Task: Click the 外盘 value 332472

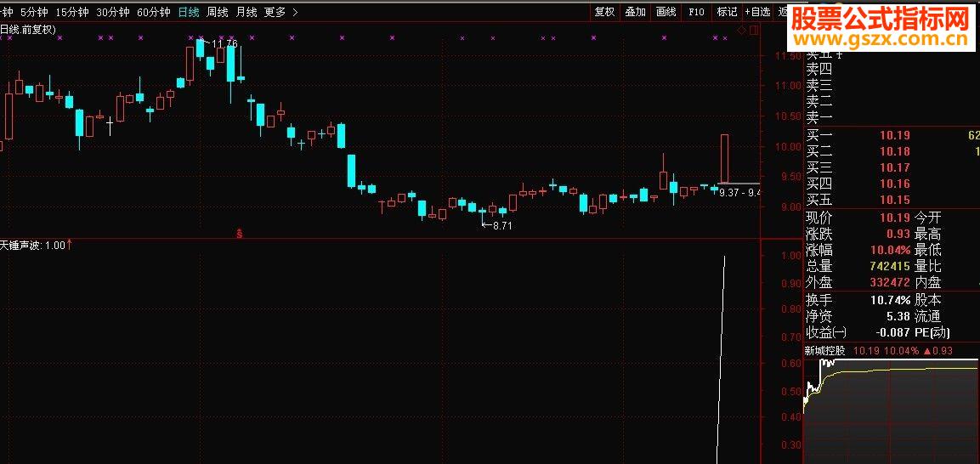Action: 889,283
